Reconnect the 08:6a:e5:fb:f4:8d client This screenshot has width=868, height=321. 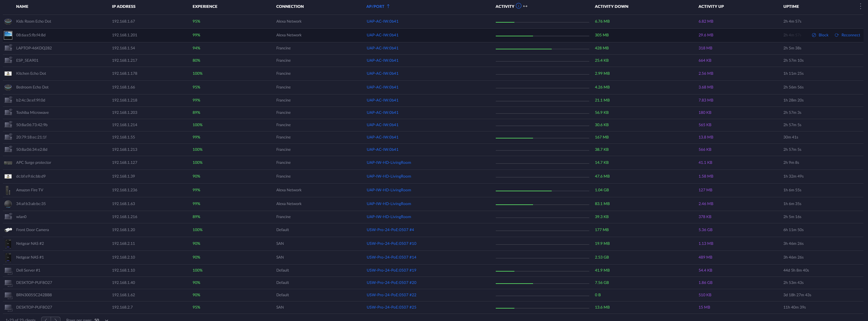point(847,35)
